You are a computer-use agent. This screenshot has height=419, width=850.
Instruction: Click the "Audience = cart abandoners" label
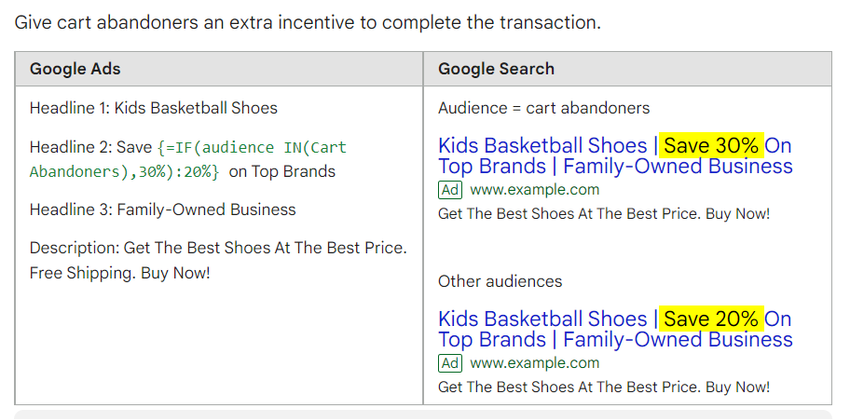pos(544,108)
